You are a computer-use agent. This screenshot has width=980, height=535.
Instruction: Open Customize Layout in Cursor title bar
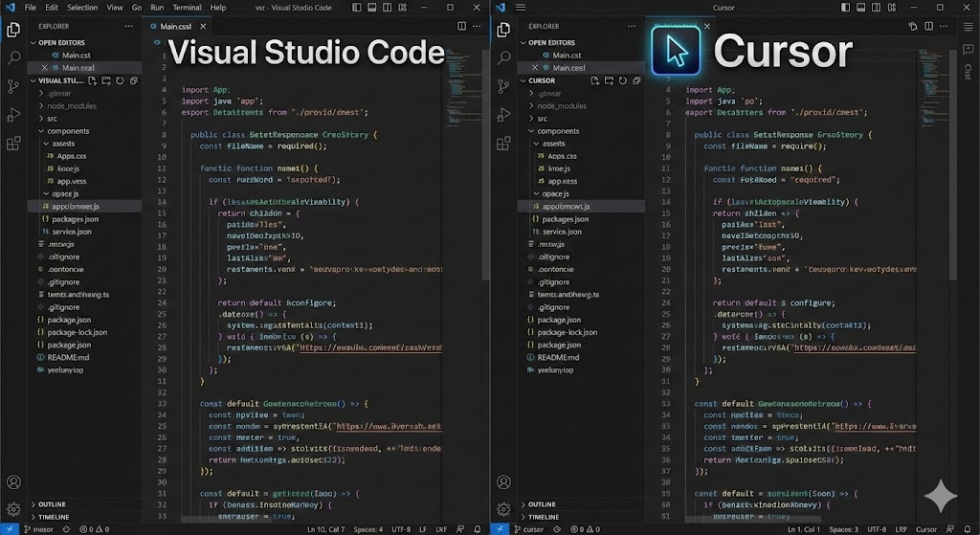tap(892, 8)
